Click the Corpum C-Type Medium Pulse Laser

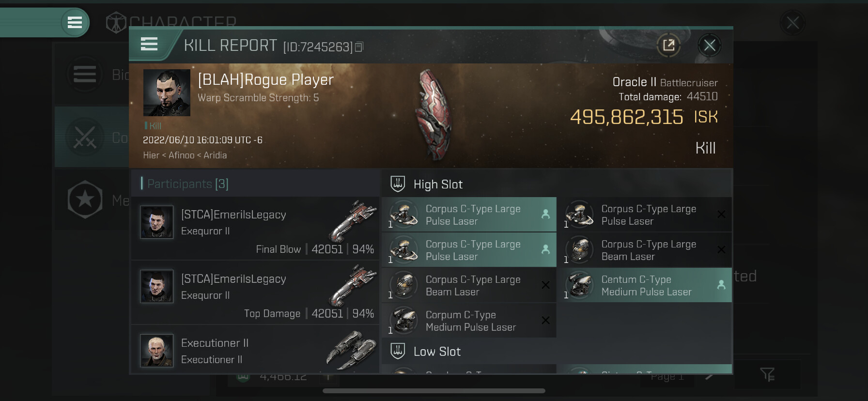[469, 321]
